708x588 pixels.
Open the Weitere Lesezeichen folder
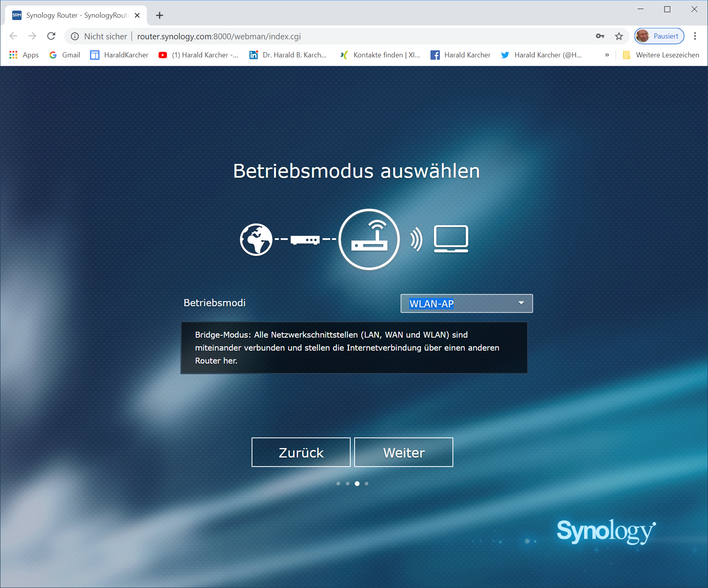point(661,55)
